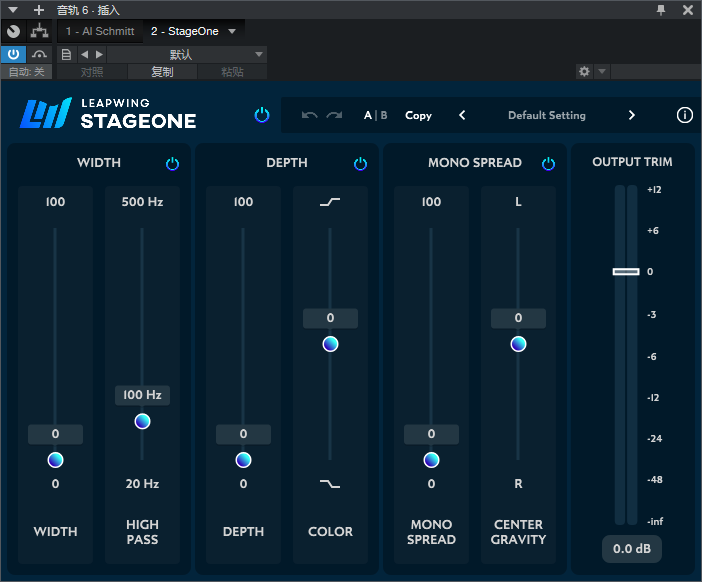702x582 pixels.
Task: Click the COLOR value box showing 0
Action: [330, 318]
